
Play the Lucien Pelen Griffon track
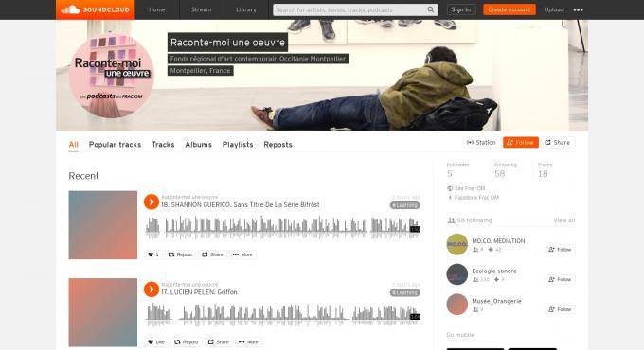pyautogui.click(x=152, y=289)
